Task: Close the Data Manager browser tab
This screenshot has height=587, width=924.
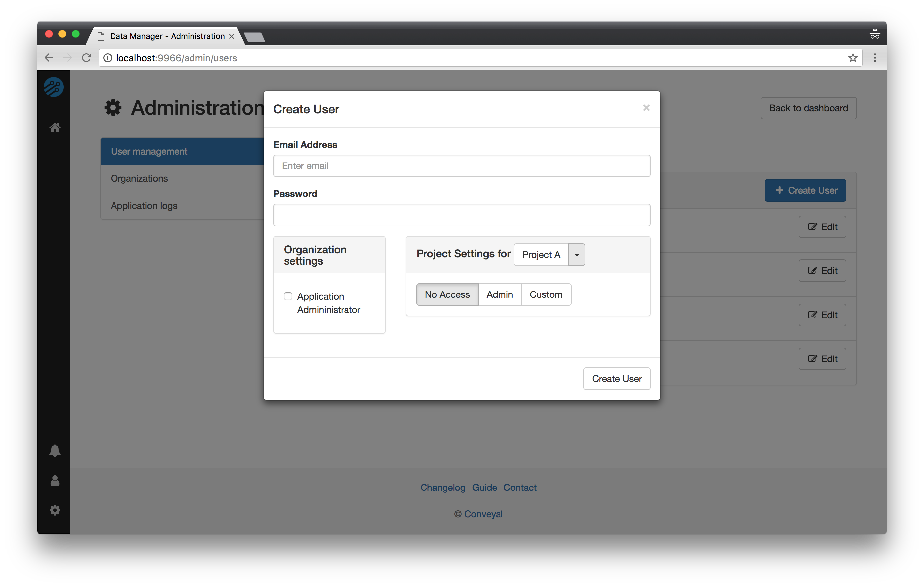Action: [x=231, y=36]
